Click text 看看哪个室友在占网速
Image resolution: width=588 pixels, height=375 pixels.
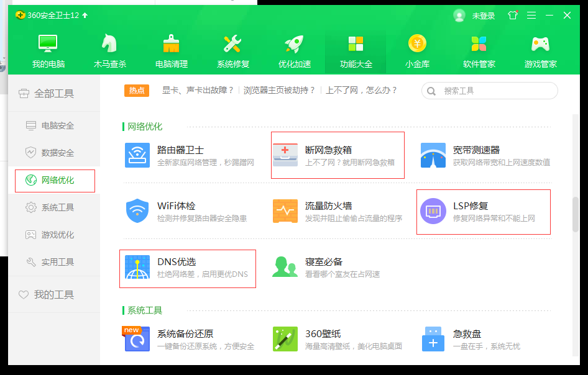342,274
